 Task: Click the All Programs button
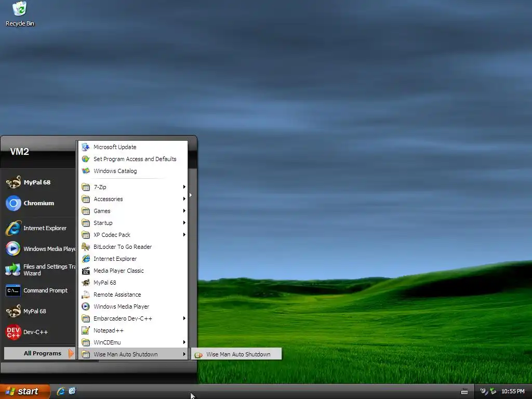click(39, 353)
